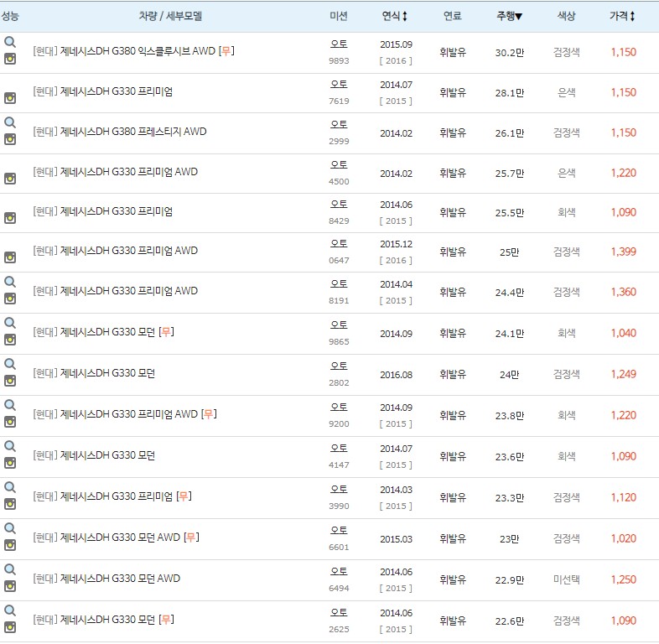Open camera icon for the 24.1만 mileage car
The width and height of the screenshot is (659, 644).
coord(10,340)
